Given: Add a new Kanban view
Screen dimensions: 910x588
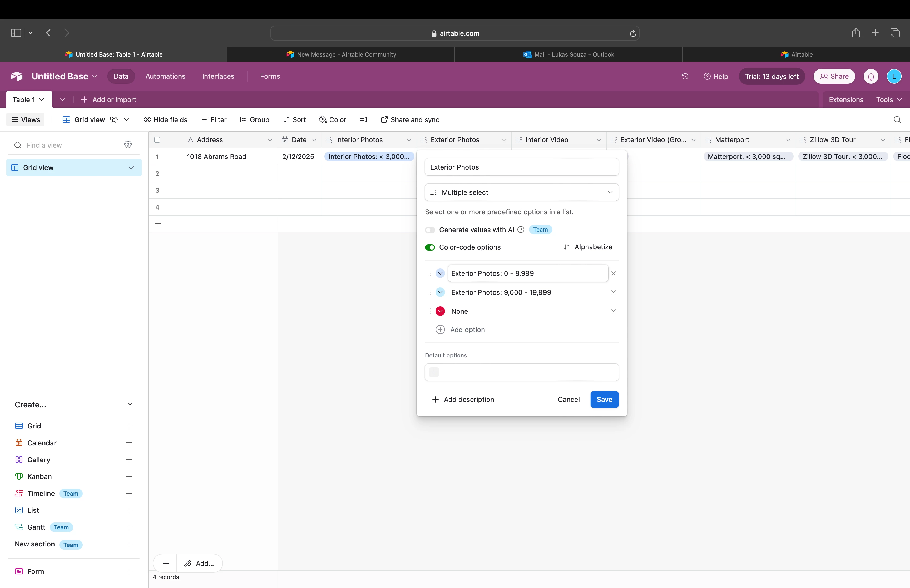Looking at the screenshot, I should (129, 476).
